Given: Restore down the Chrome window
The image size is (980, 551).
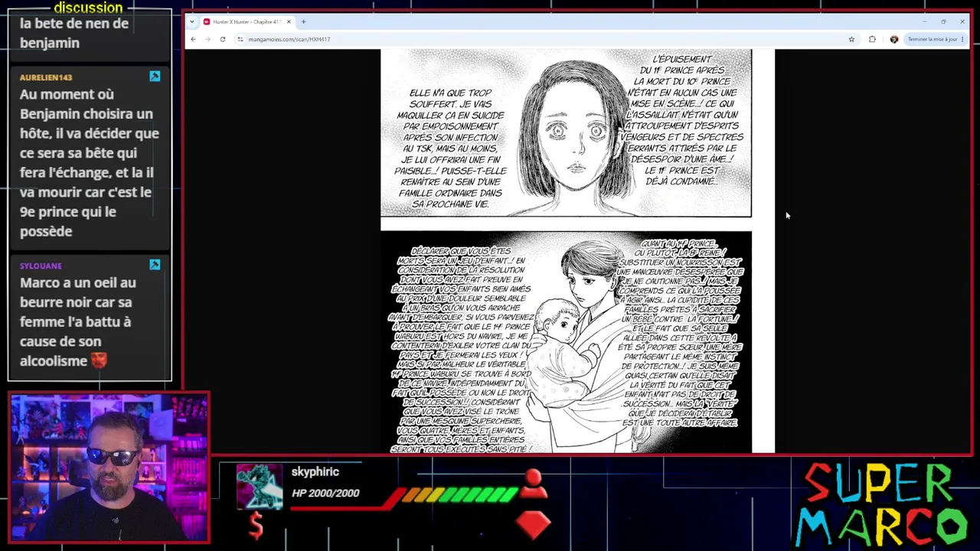Looking at the screenshot, I should pyautogui.click(x=943, y=21).
